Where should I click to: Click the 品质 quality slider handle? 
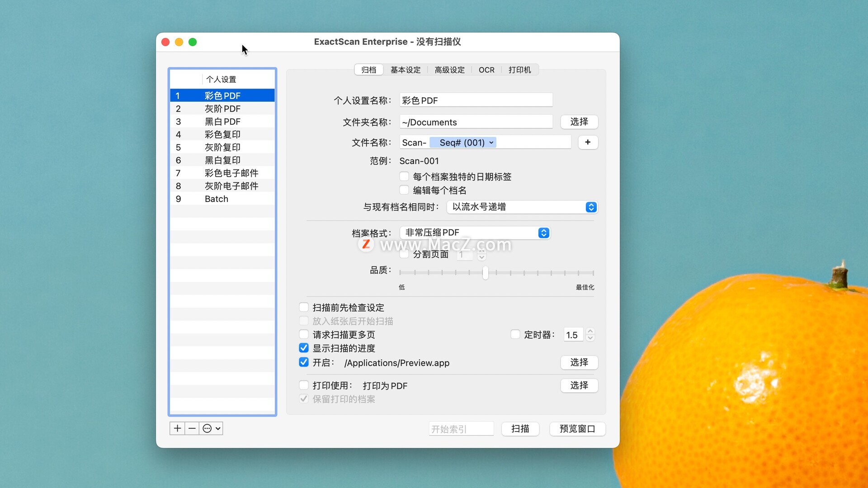click(x=485, y=273)
